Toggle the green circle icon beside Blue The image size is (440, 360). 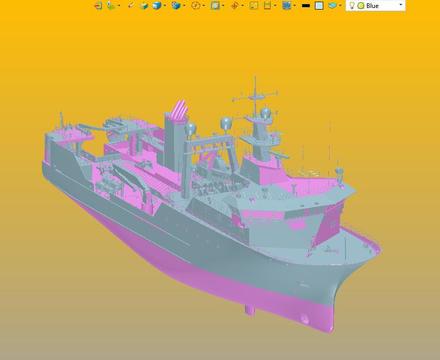(361, 6)
